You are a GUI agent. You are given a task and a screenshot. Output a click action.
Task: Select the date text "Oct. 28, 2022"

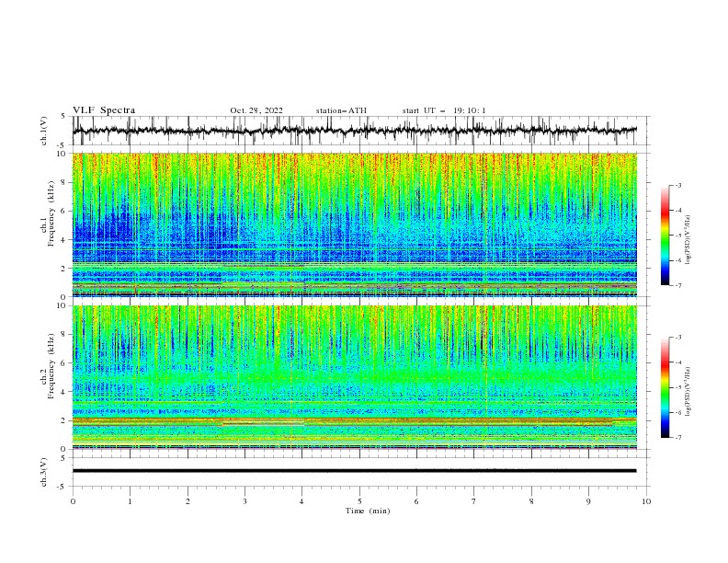256,110
